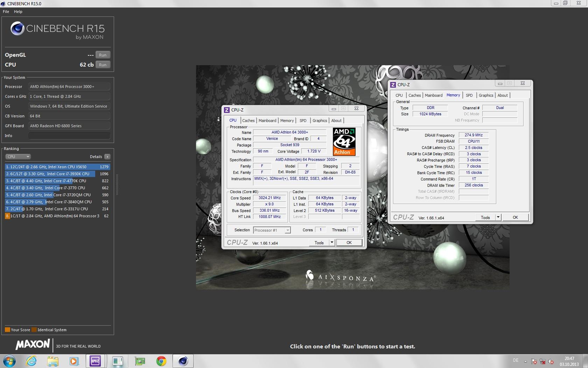Image resolution: width=588 pixels, height=368 pixels.
Task: Click OK in the CPU-Z Memory window
Action: [x=515, y=217]
